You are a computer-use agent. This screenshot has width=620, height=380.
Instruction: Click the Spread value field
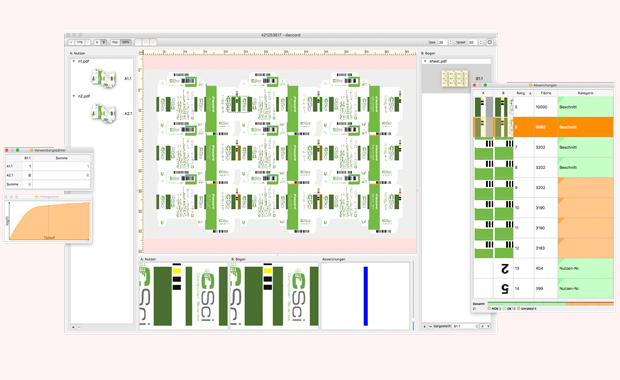(x=472, y=42)
